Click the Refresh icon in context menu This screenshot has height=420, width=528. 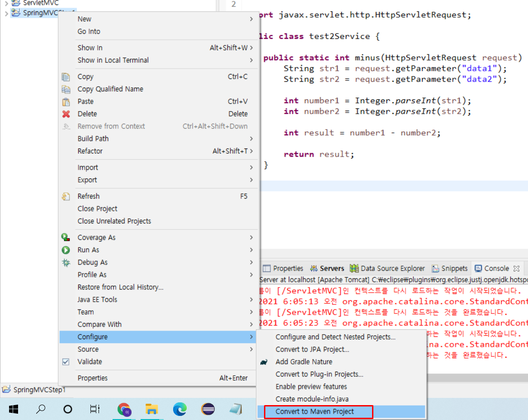tap(66, 196)
